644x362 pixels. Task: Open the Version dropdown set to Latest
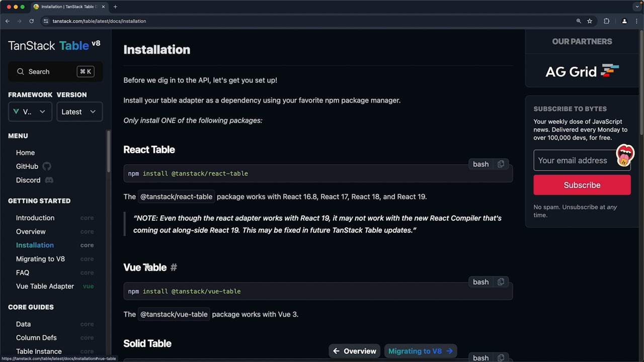(79, 112)
